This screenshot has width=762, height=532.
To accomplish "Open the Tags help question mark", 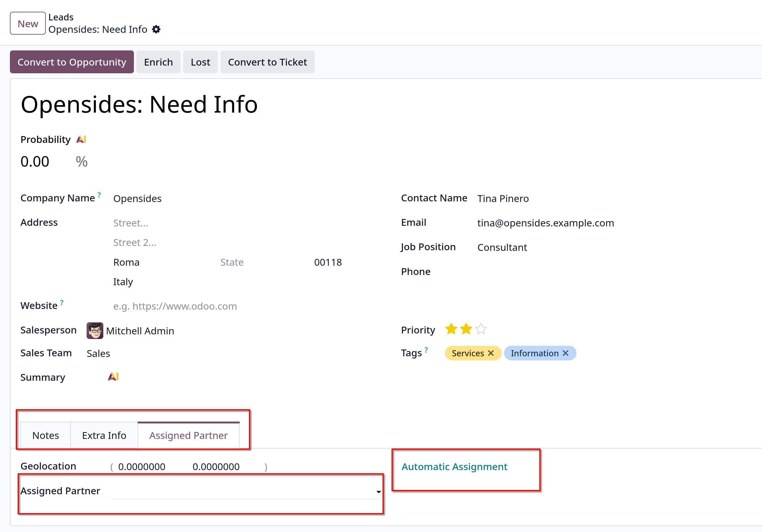I will pyautogui.click(x=426, y=350).
